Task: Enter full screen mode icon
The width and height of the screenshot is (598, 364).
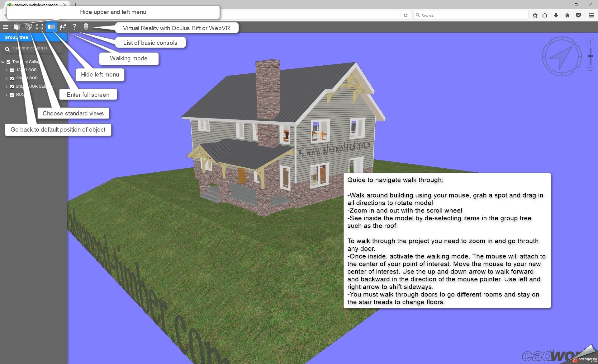Action: pyautogui.click(x=40, y=27)
